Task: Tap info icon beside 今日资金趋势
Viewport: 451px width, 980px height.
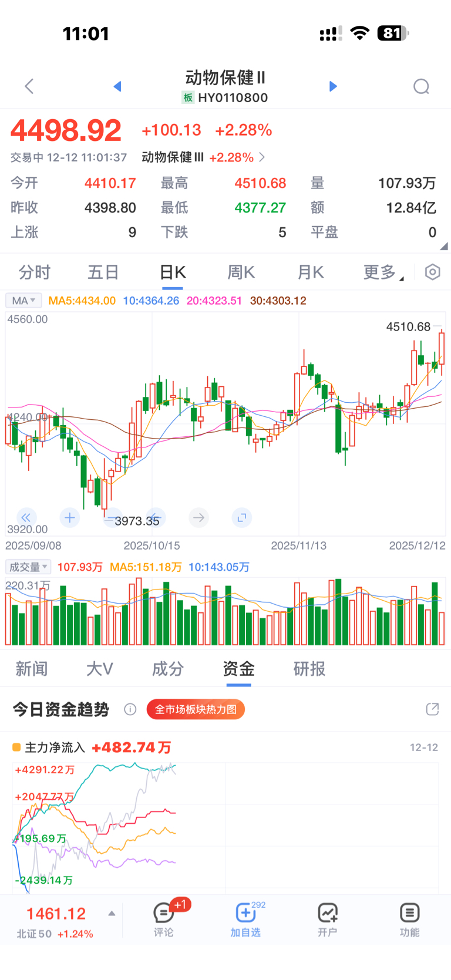Action: coord(130,709)
